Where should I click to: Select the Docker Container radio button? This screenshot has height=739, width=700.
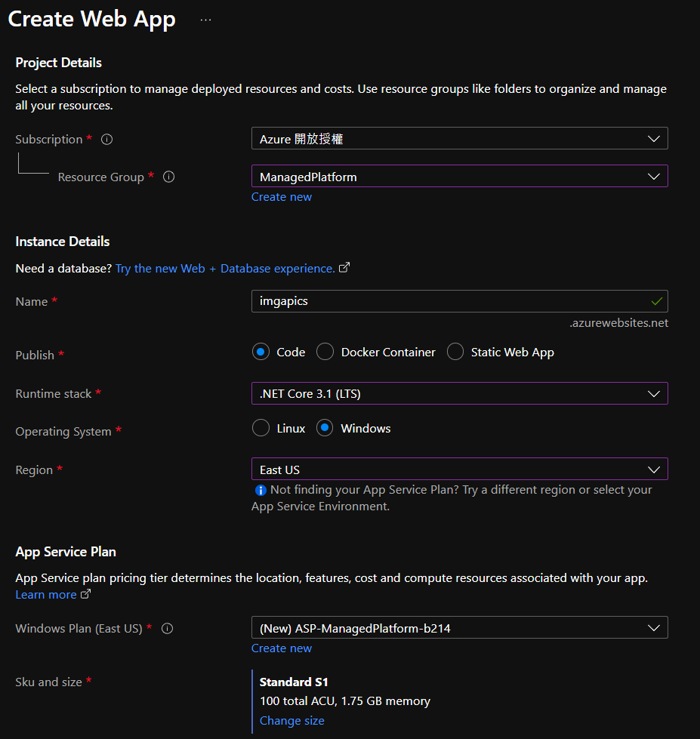point(325,352)
